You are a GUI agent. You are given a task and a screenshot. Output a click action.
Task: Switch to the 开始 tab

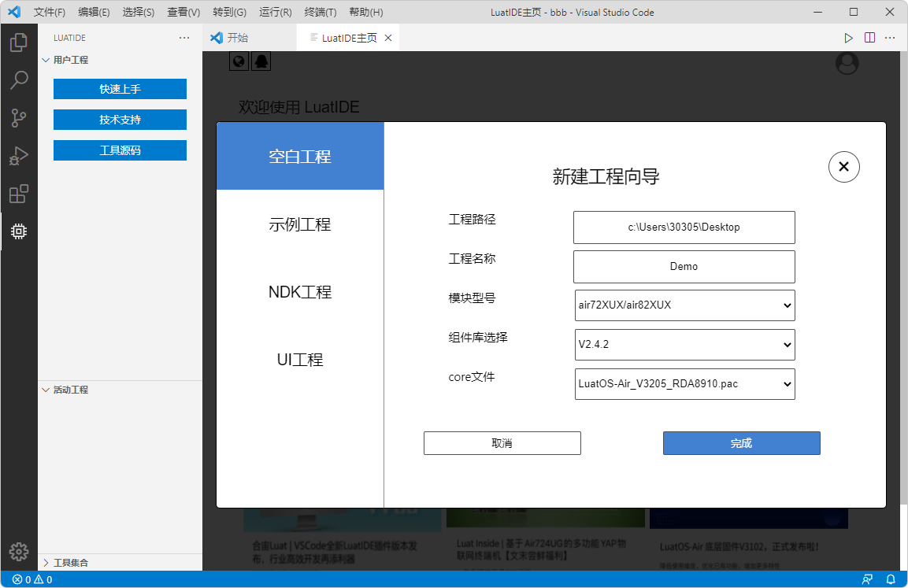point(249,38)
